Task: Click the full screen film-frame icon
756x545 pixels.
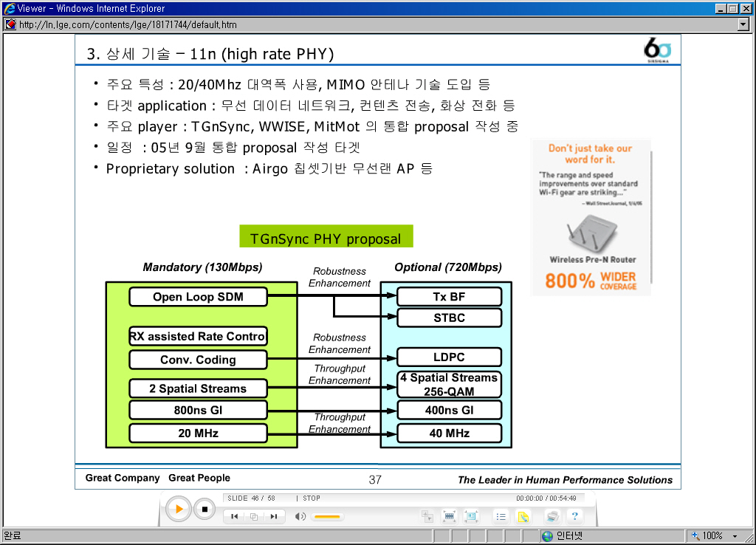Action: tap(449, 516)
